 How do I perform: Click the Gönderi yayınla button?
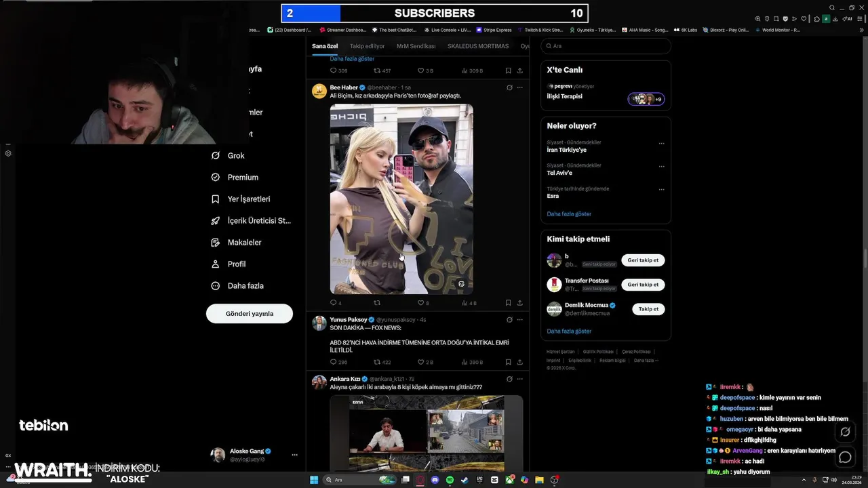click(x=250, y=314)
